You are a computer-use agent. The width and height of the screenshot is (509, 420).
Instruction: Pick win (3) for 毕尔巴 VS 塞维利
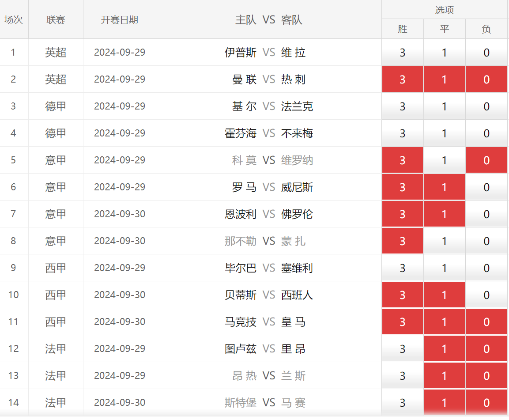403,268
